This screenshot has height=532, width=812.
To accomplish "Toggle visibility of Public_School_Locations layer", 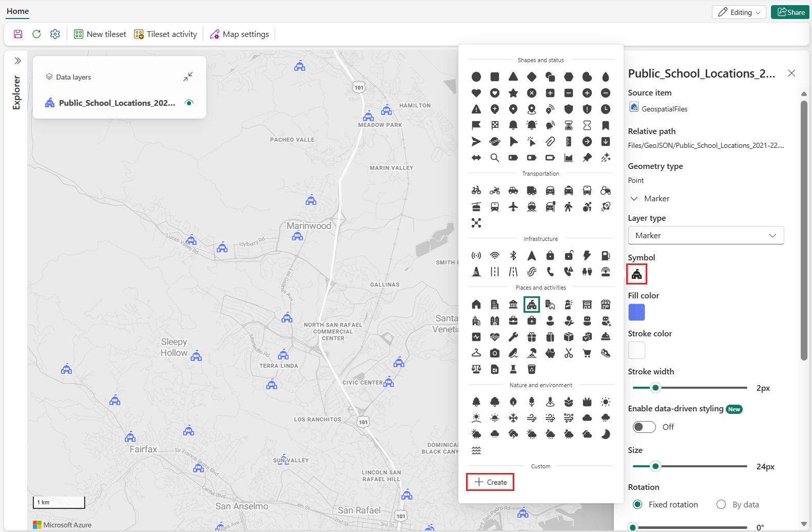I will pos(189,103).
